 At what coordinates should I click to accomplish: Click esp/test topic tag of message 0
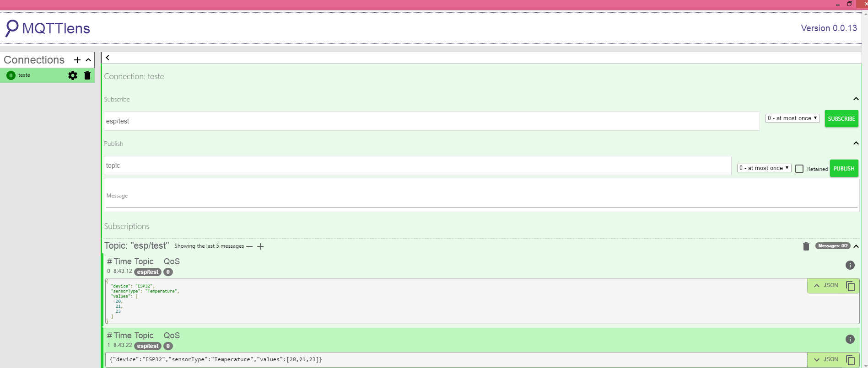(148, 272)
